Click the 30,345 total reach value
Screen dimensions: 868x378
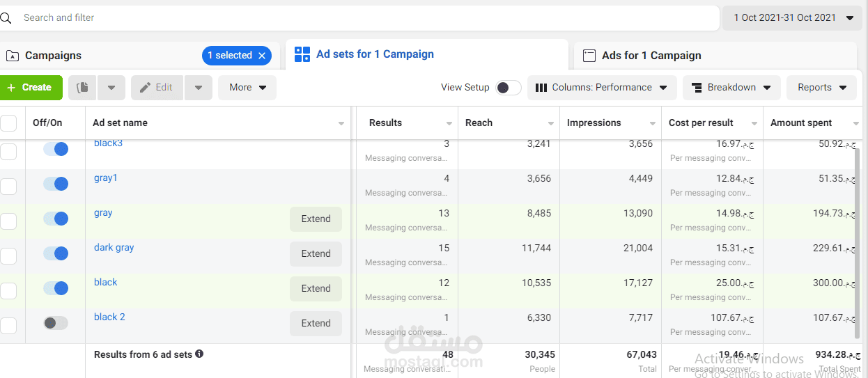coord(540,355)
